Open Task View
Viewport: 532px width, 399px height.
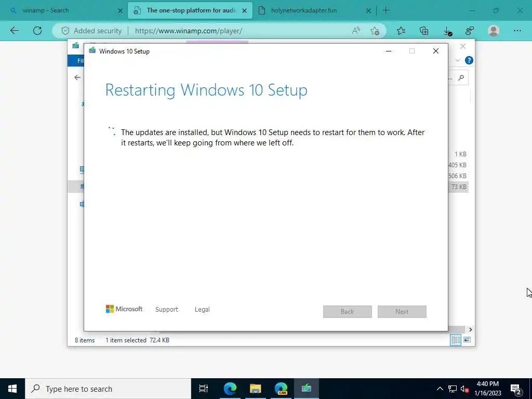pos(204,389)
